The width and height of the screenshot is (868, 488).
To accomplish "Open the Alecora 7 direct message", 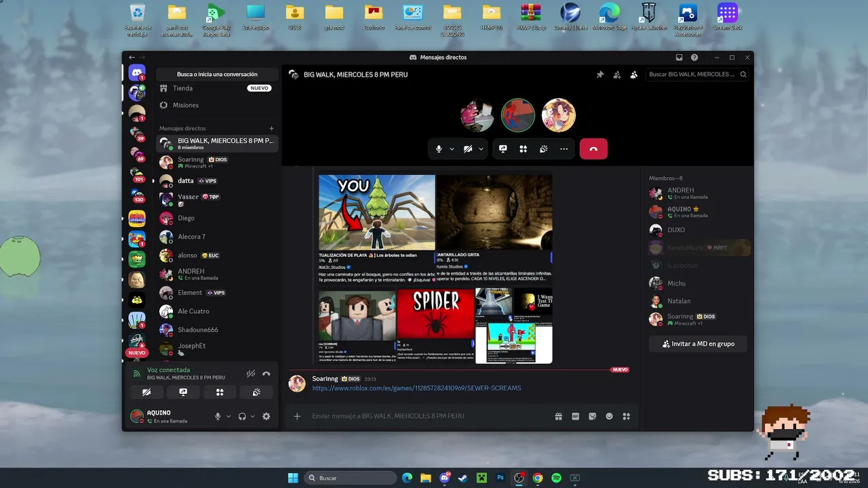I will pos(217,237).
